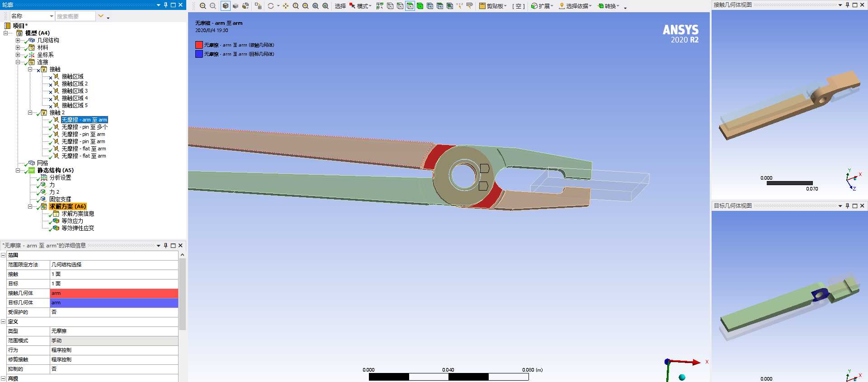Open the 转换 convert selection menu
The height and width of the screenshot is (382, 868).
(x=609, y=6)
